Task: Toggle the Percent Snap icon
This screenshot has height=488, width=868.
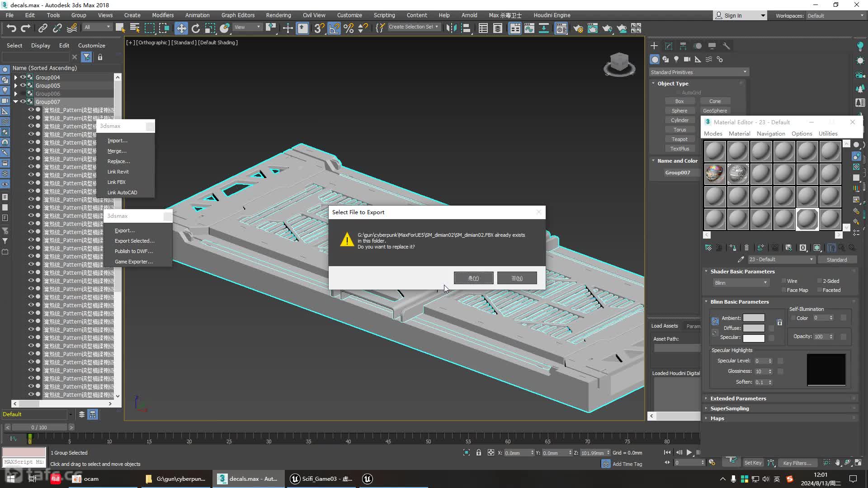Action: coord(349,28)
